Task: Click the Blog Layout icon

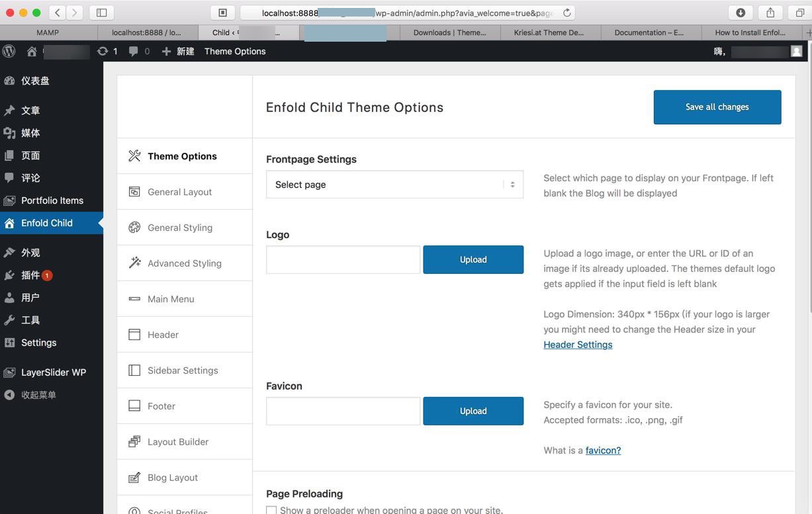Action: (134, 478)
